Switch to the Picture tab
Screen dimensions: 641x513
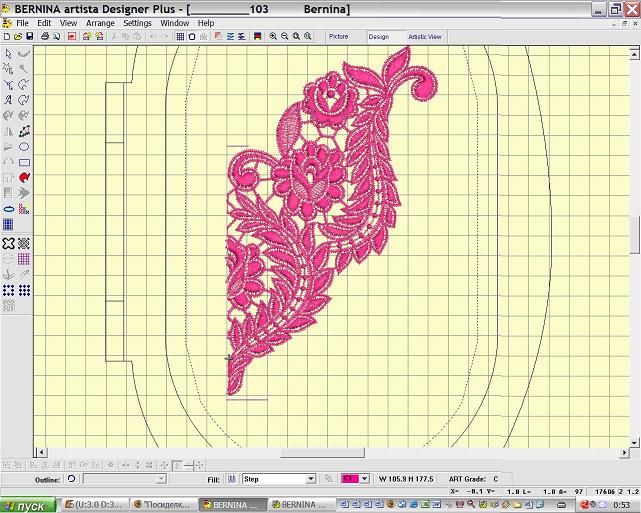click(x=339, y=36)
